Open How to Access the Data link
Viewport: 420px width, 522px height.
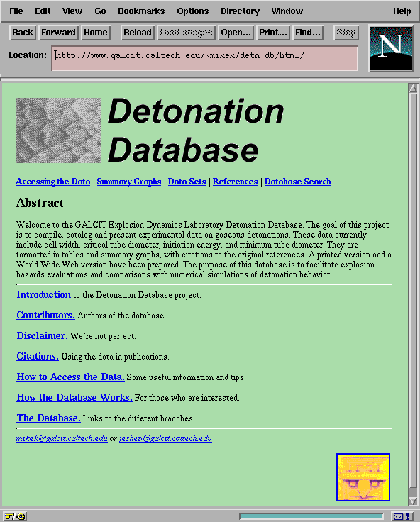(71, 377)
